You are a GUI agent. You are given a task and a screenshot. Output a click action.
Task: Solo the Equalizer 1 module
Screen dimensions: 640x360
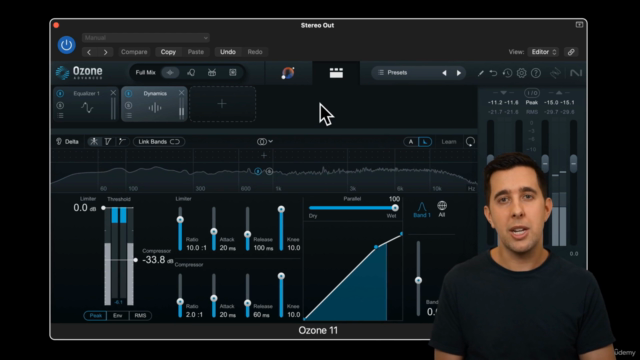click(60, 105)
